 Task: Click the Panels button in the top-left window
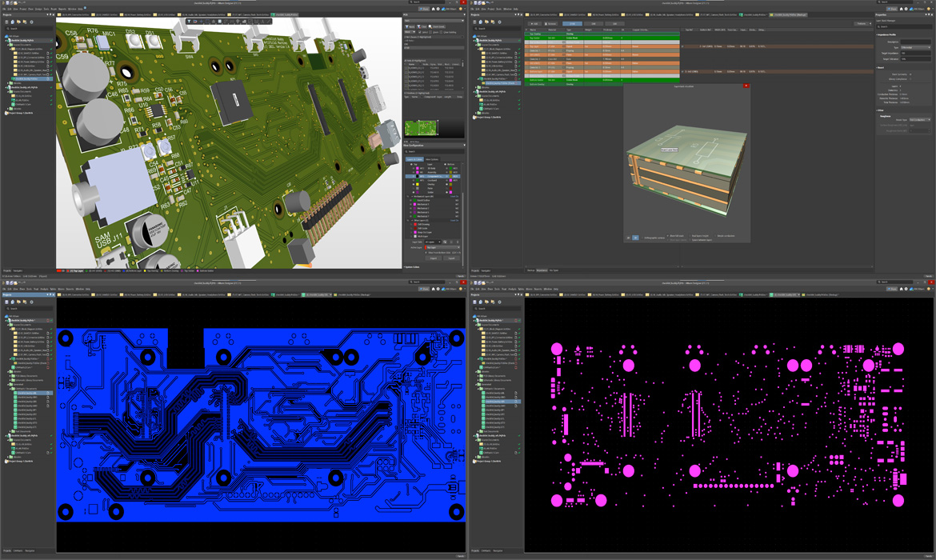coord(460,276)
